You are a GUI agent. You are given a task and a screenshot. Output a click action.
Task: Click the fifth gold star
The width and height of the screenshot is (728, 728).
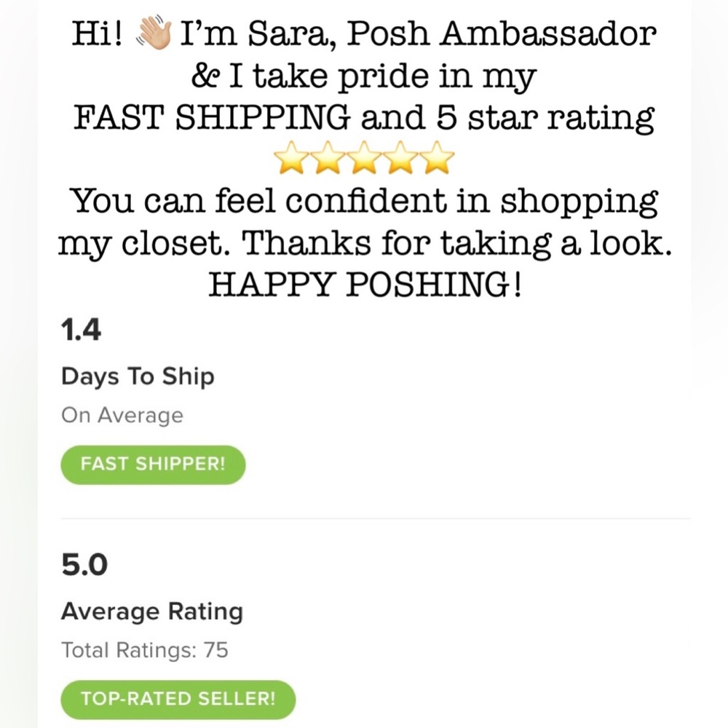tap(436, 158)
